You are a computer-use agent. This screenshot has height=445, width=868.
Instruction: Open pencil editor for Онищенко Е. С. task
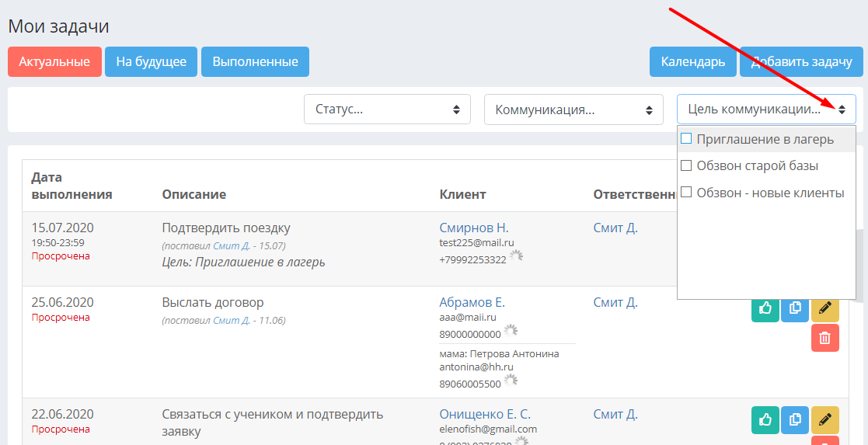(x=824, y=419)
